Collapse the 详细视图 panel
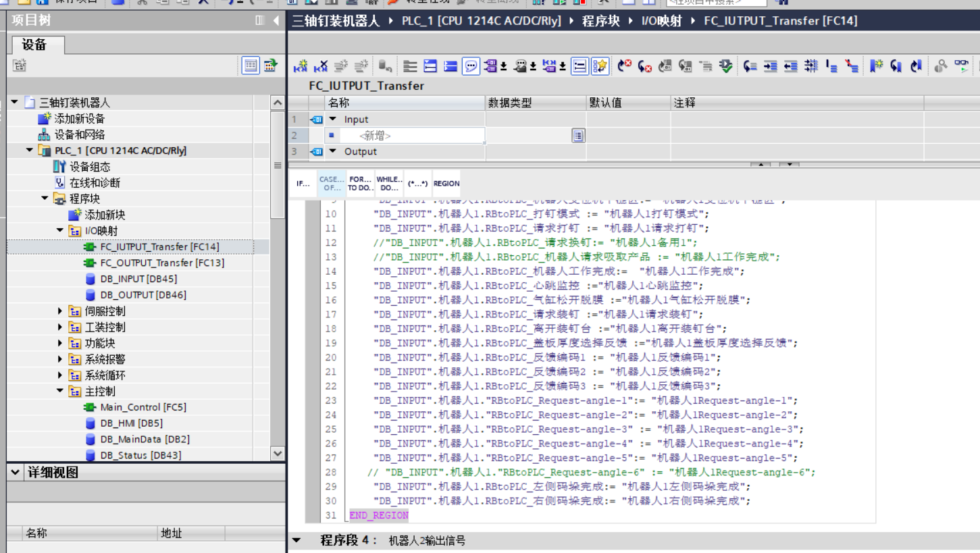Image resolution: width=980 pixels, height=553 pixels. (16, 473)
